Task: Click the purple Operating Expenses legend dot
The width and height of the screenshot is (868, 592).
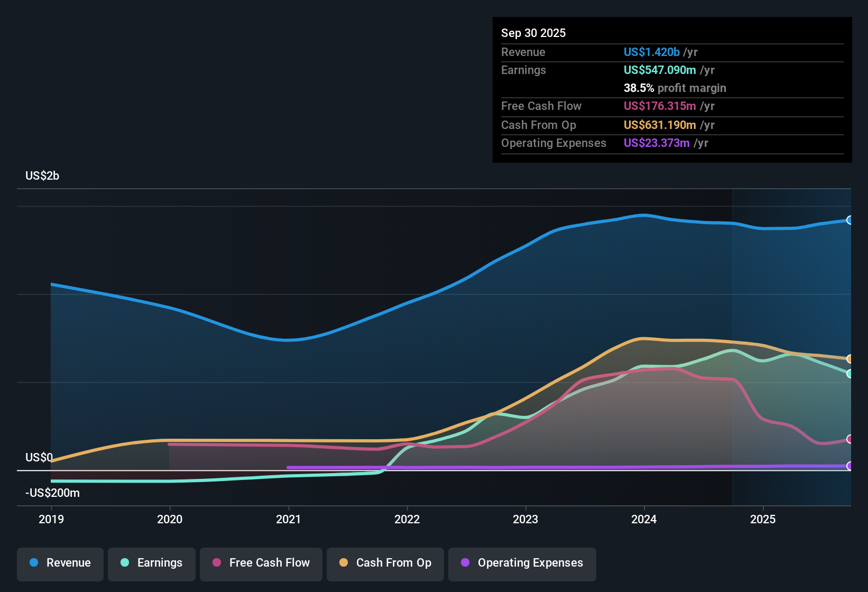Action: point(465,563)
